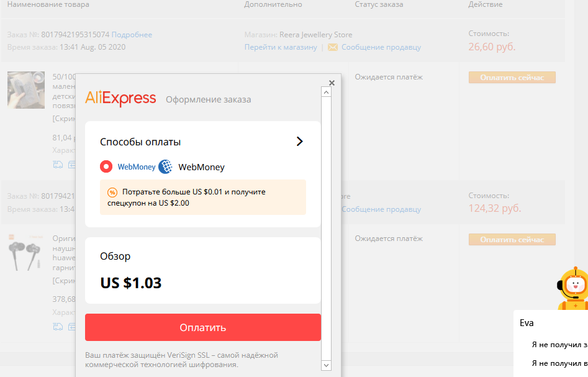Click the Действие column header
The width and height of the screenshot is (588, 377).
[486, 4]
